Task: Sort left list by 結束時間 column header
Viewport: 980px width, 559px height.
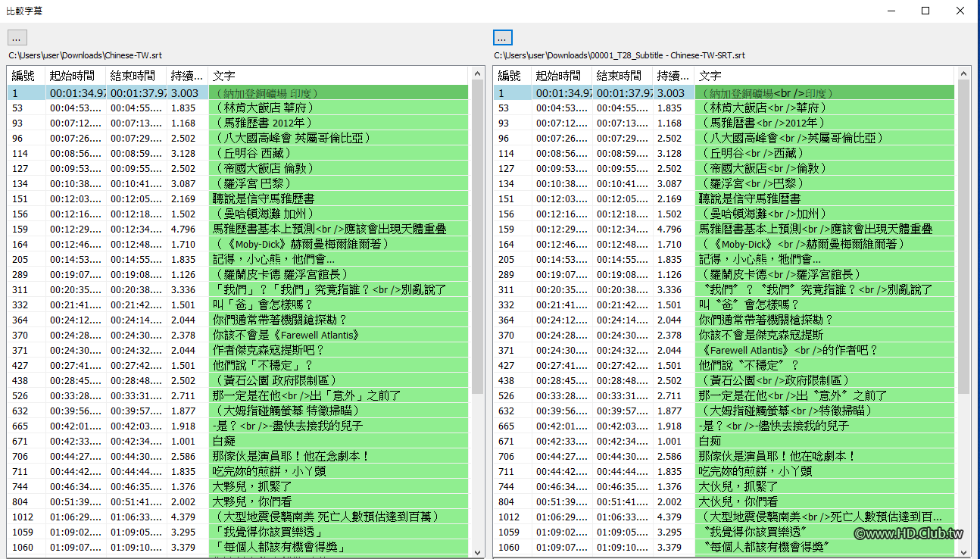Action: click(x=134, y=75)
